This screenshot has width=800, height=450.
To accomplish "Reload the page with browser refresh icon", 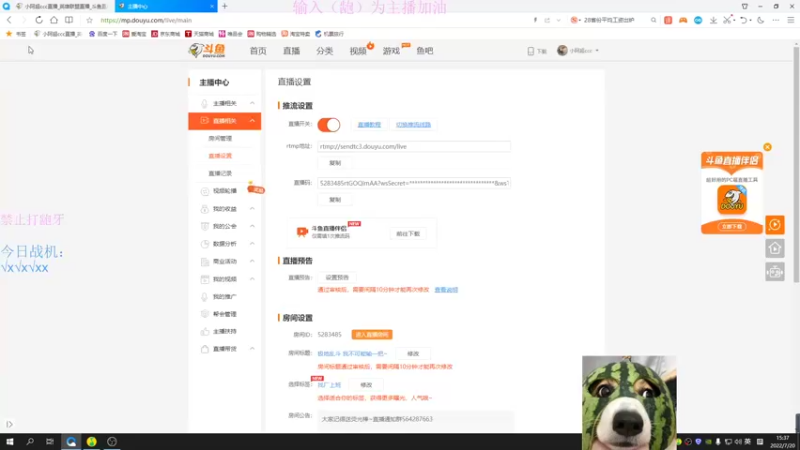I will tap(39, 20).
